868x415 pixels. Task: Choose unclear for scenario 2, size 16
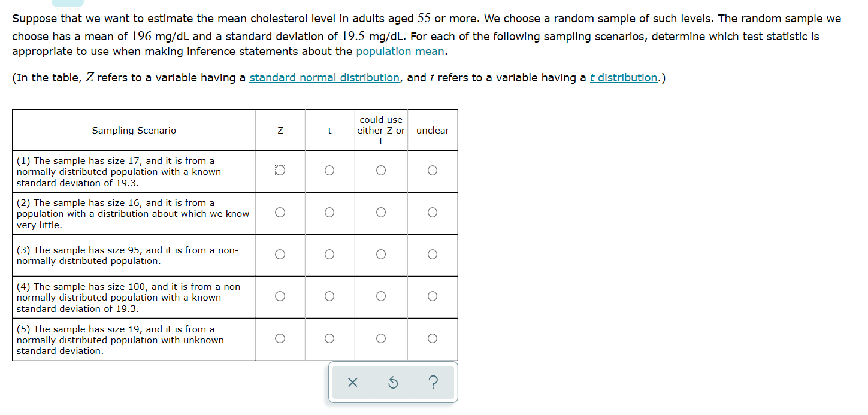click(x=433, y=213)
